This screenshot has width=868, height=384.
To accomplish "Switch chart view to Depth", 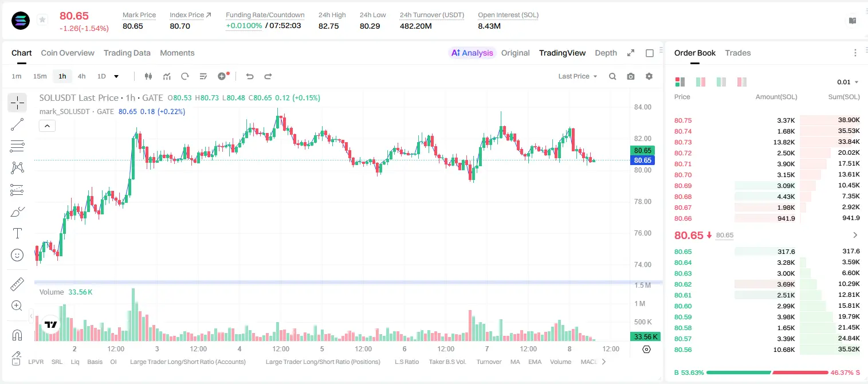I will pyautogui.click(x=606, y=53).
